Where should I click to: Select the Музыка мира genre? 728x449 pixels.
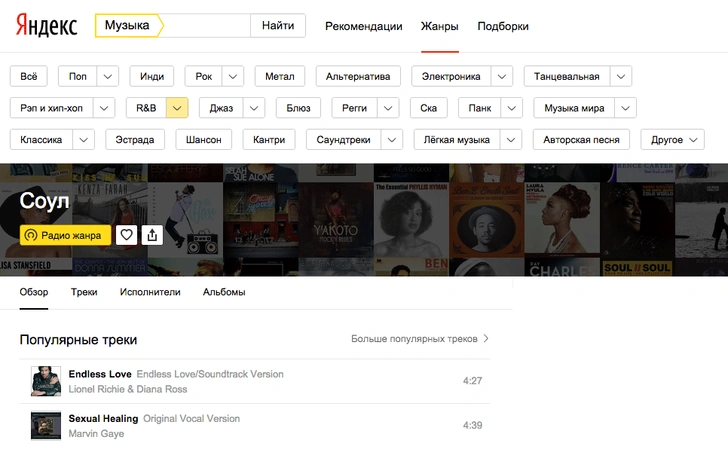click(574, 108)
